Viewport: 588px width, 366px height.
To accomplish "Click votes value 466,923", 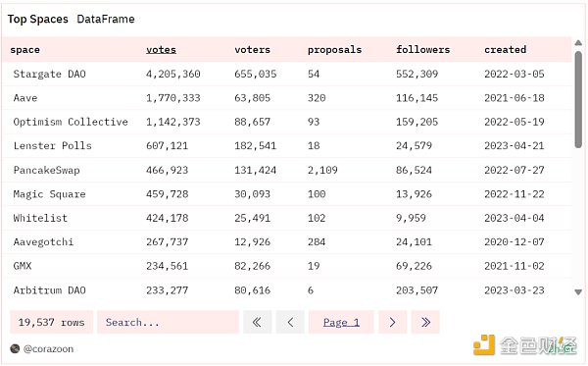I will [x=167, y=170].
